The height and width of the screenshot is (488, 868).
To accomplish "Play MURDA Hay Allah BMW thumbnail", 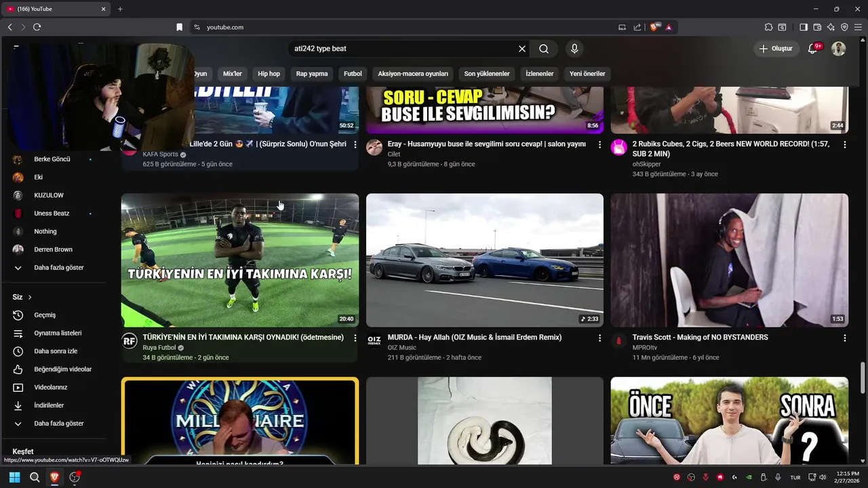I will (485, 260).
